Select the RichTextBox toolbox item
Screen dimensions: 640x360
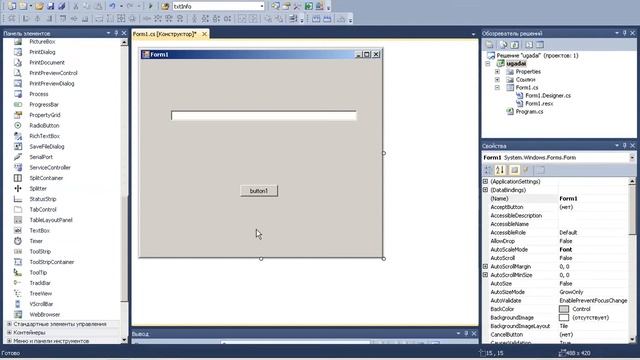(x=44, y=136)
